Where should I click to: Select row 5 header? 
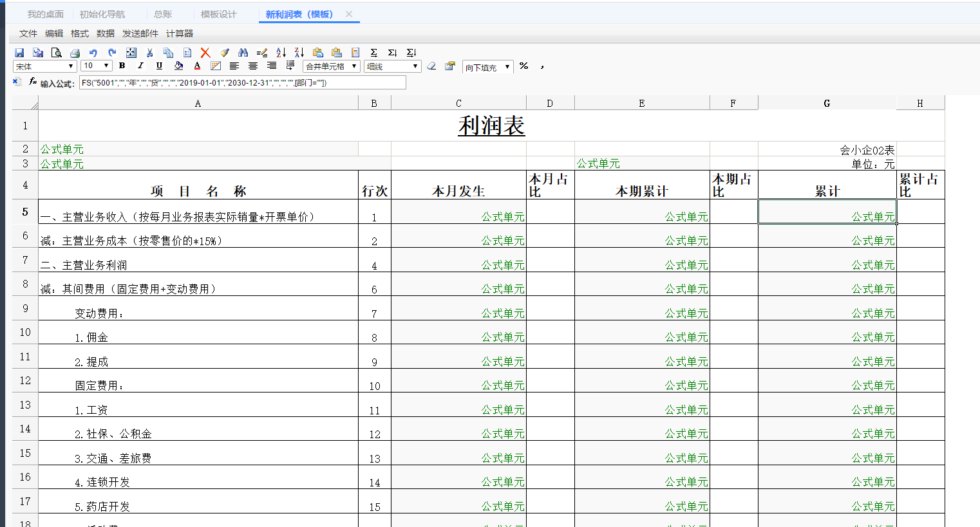tap(25, 212)
